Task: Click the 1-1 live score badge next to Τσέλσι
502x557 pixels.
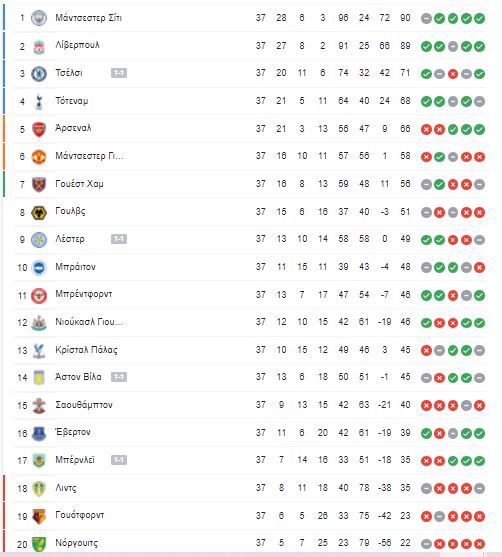Action: coord(119,73)
